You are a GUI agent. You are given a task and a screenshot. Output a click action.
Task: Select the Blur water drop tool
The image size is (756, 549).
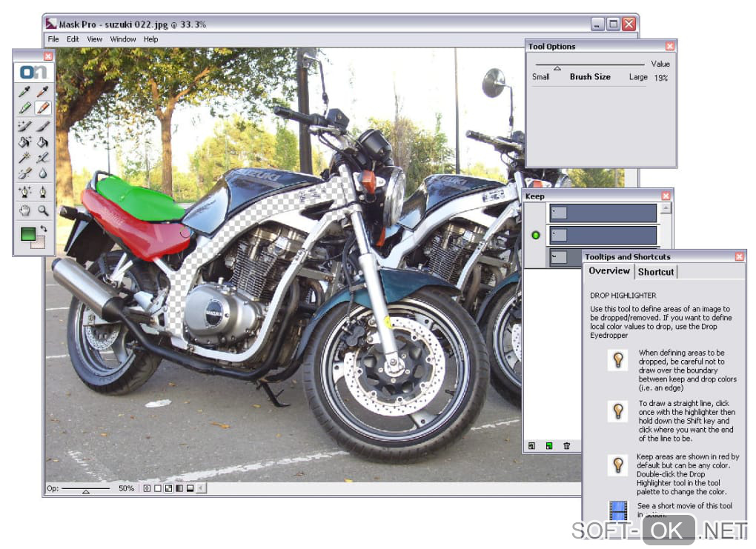point(42,173)
